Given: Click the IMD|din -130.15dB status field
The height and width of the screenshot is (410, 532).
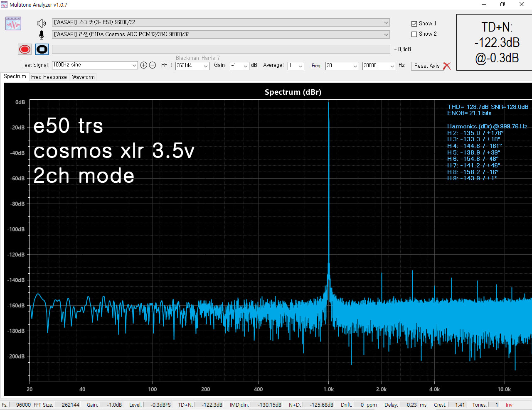Looking at the screenshot, I should pos(266,405).
